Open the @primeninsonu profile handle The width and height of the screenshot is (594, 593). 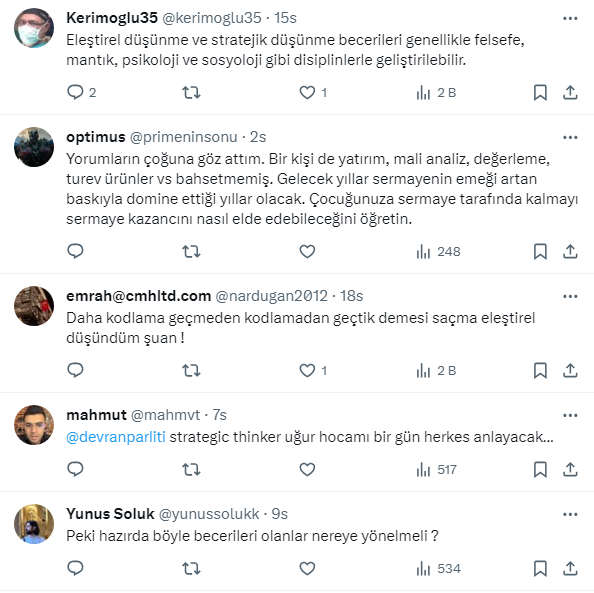click(x=184, y=137)
